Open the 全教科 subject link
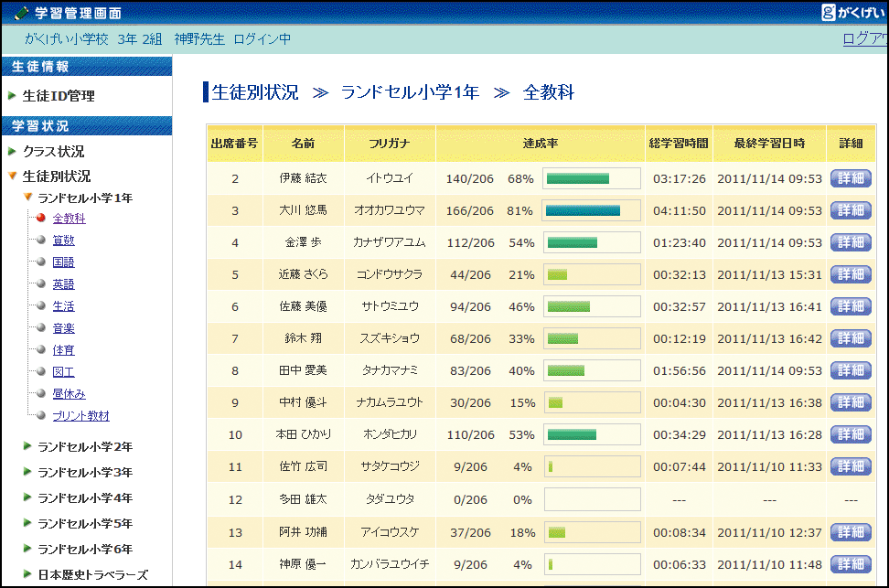Screen dimensions: 889x588 (x=70, y=219)
